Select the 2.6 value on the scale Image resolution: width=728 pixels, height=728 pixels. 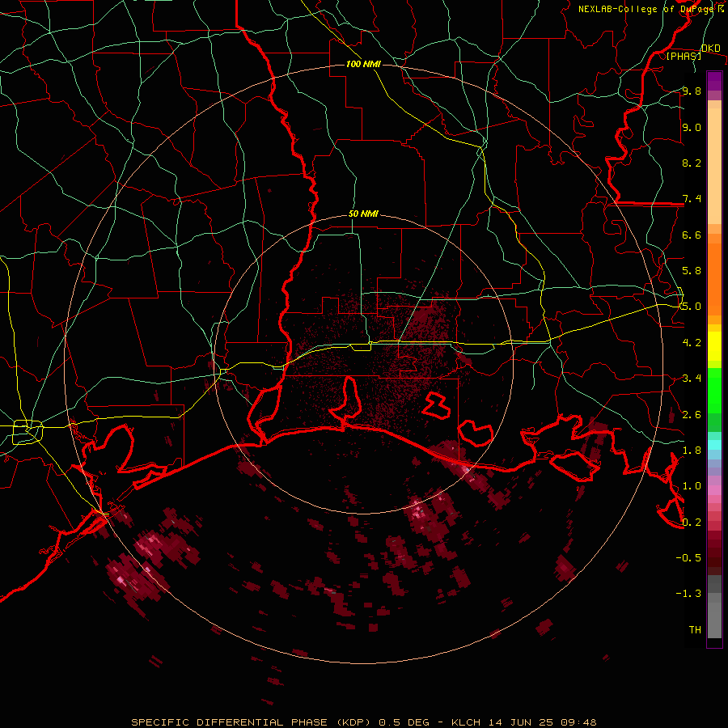[692, 415]
